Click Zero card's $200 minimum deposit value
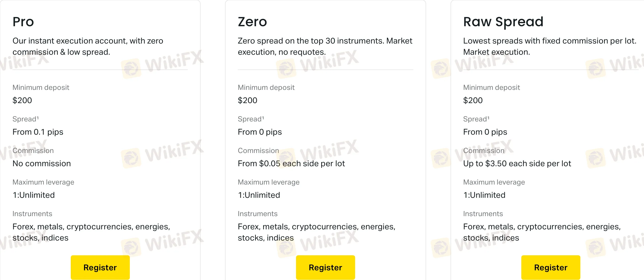The width and height of the screenshot is (644, 280). pos(247,100)
